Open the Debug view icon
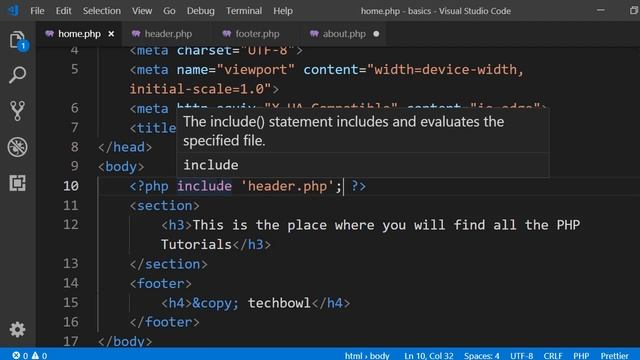The width and height of the screenshot is (640, 360). [x=18, y=147]
